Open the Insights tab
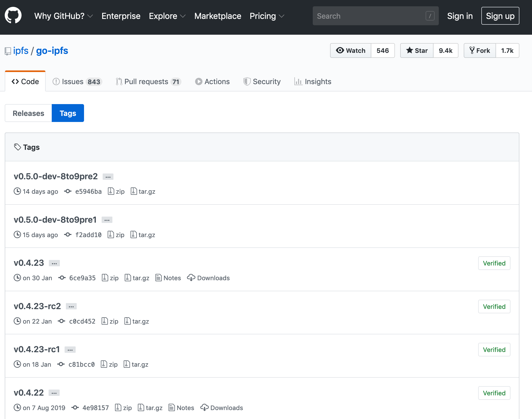The width and height of the screenshot is (532, 419). coord(313,81)
